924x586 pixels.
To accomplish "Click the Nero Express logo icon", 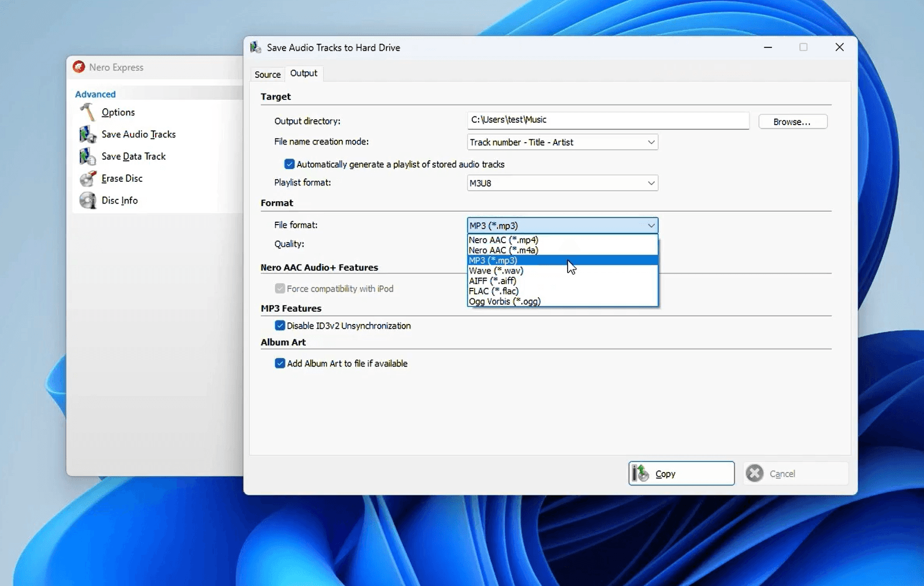I will tap(78, 67).
